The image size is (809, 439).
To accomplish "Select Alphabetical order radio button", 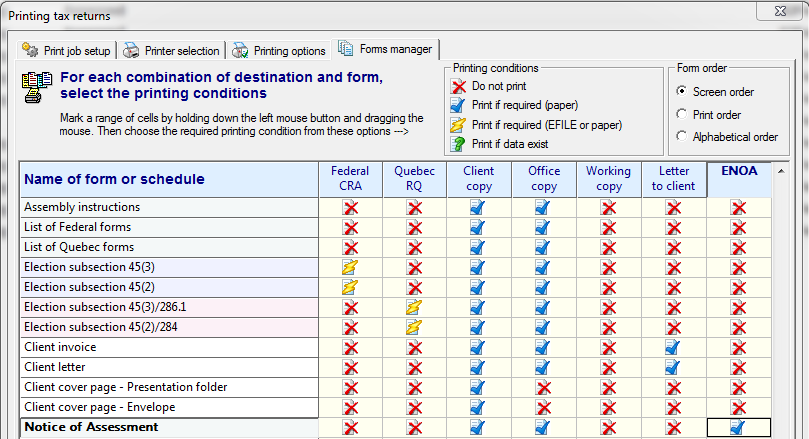I will [x=683, y=137].
